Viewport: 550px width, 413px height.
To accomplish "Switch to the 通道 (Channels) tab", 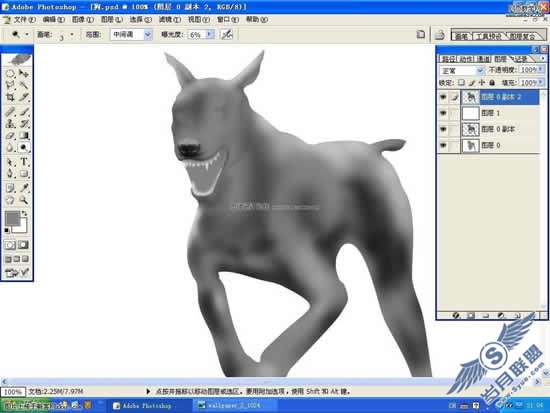I will [484, 59].
